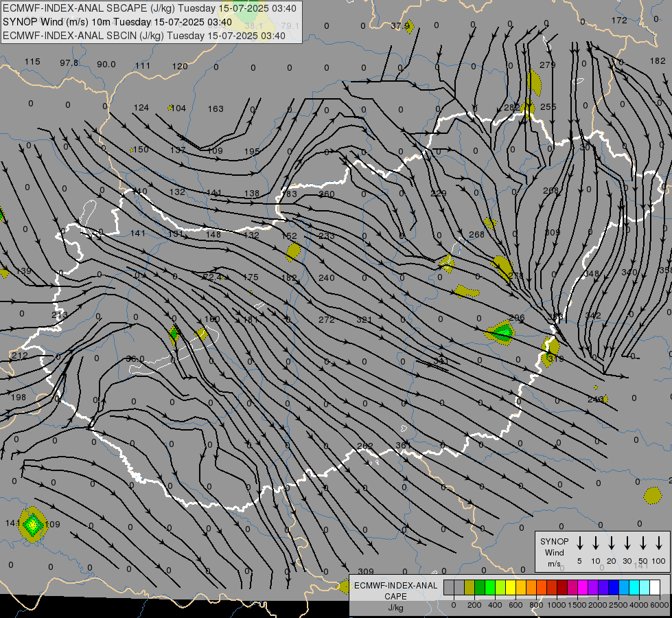Click the small green CAPE cell left of value 160

click(x=174, y=333)
